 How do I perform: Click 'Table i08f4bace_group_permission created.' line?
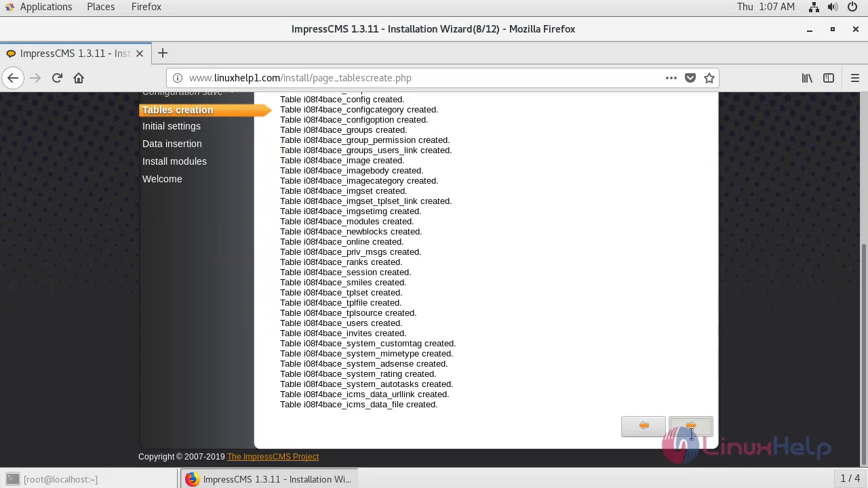[365, 140]
